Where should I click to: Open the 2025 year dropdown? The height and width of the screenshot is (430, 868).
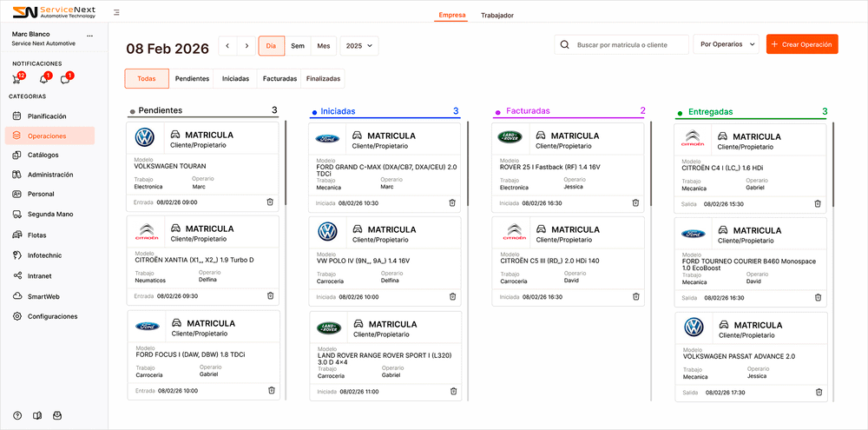(359, 45)
